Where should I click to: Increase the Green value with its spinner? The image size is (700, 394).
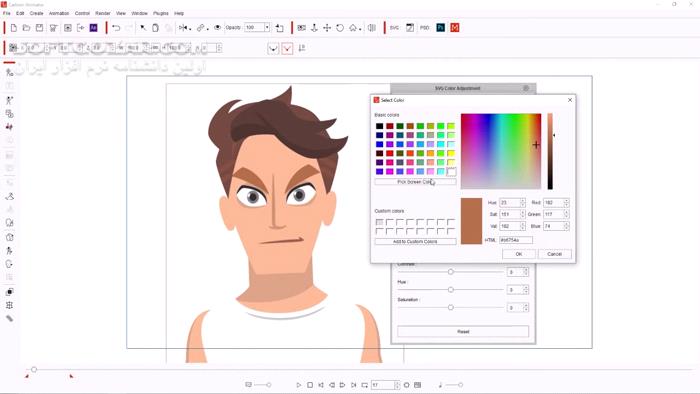coord(567,212)
